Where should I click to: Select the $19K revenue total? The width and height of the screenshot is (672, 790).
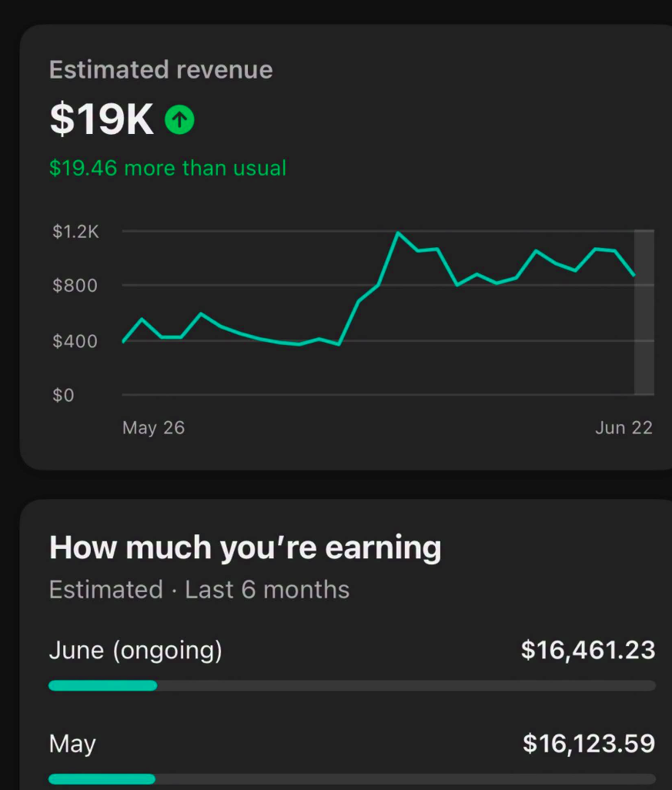(x=102, y=119)
